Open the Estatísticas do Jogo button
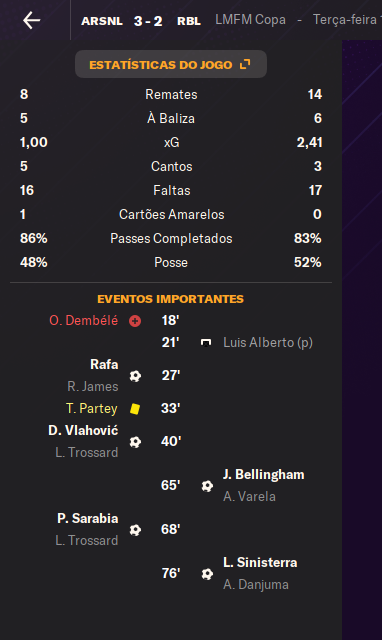This screenshot has height=640, width=382. pyautogui.click(x=171, y=64)
